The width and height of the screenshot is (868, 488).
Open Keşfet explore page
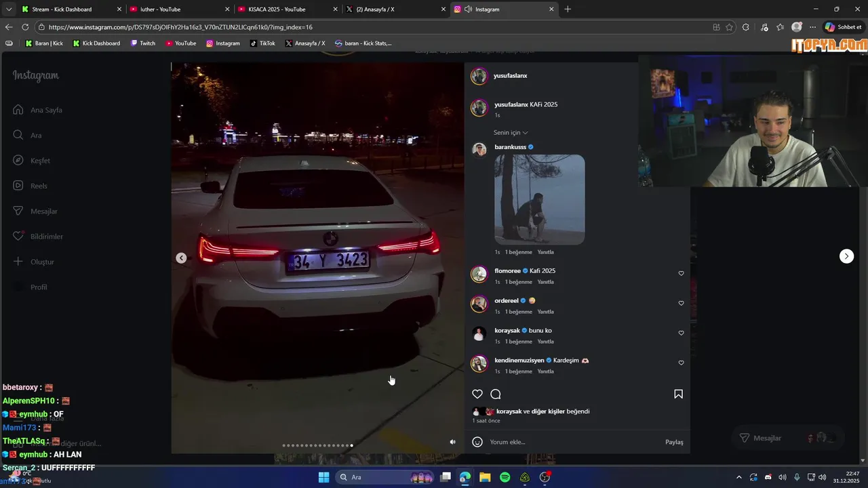tap(32, 161)
